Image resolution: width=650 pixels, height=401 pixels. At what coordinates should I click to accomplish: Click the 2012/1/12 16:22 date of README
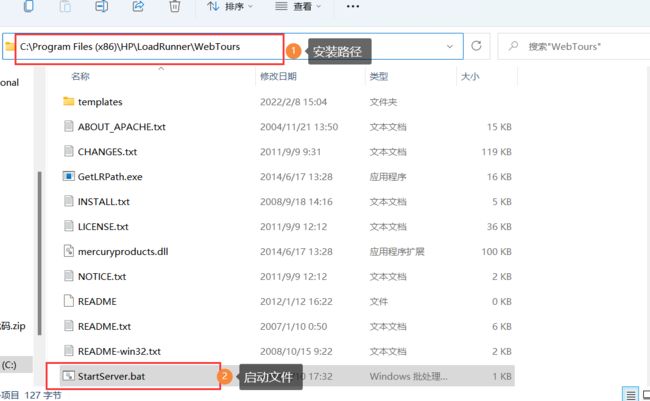point(296,301)
